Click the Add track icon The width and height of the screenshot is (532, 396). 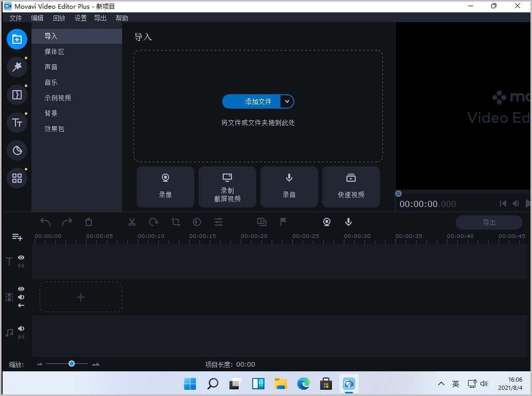(18, 237)
